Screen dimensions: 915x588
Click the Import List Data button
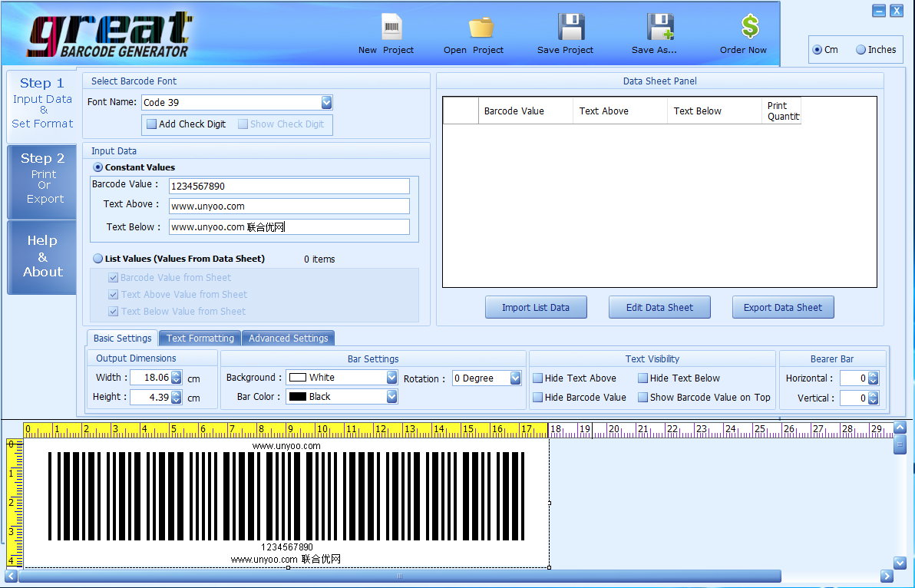[x=536, y=307]
